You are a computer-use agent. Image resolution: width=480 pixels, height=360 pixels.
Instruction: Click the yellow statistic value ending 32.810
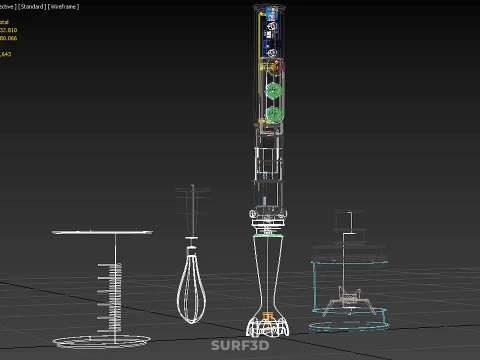click(8, 30)
